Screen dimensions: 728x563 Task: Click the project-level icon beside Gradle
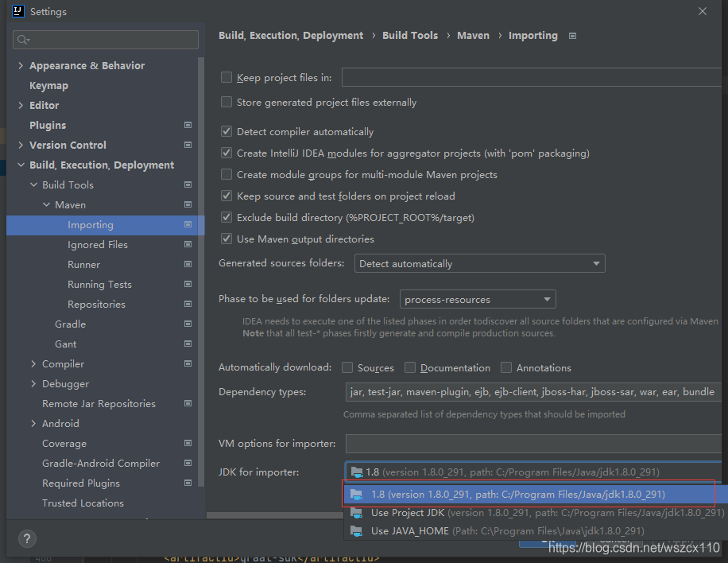tap(188, 324)
